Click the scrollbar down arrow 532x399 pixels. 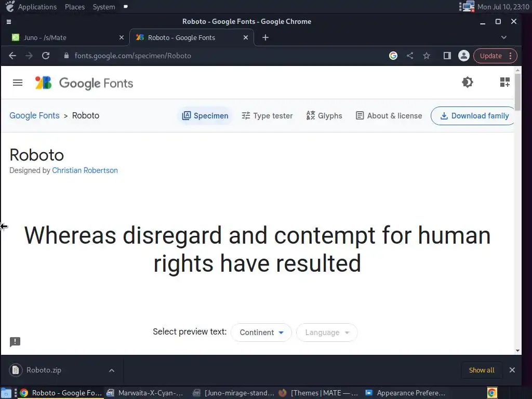pyautogui.click(x=517, y=351)
